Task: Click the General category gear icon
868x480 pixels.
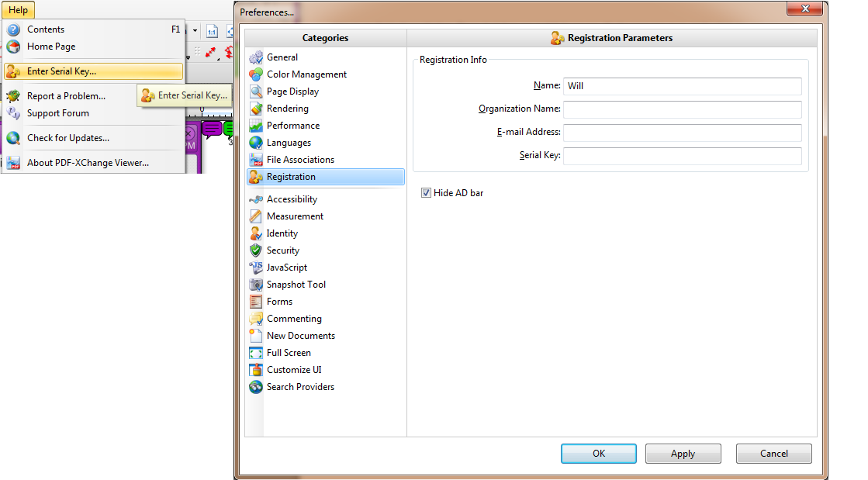Action: pyautogui.click(x=256, y=57)
